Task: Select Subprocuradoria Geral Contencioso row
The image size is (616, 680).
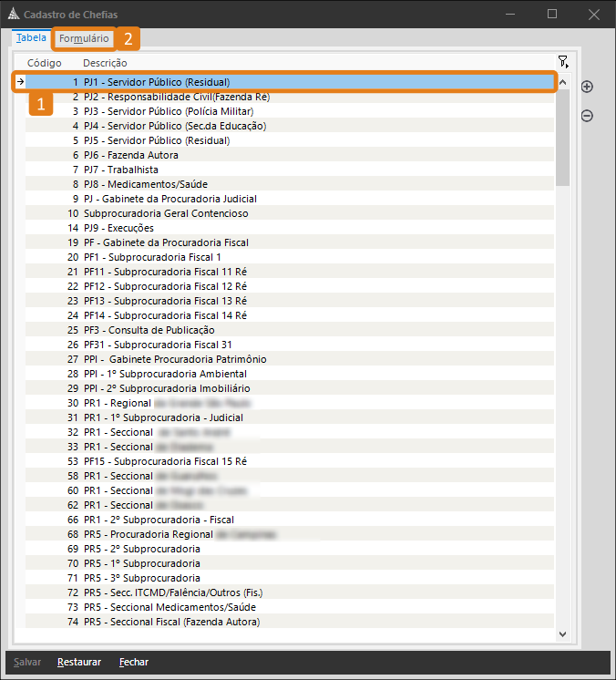Action: [x=166, y=213]
